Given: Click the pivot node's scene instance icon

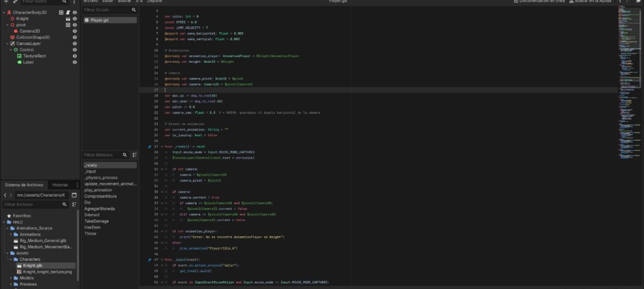Looking at the screenshot, I should [68, 25].
